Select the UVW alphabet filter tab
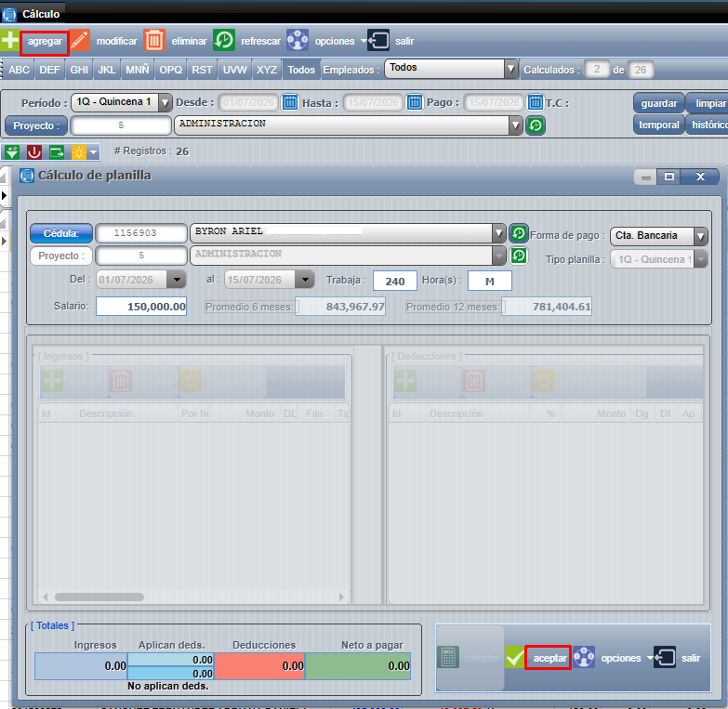The width and height of the screenshot is (728, 709). click(235, 70)
